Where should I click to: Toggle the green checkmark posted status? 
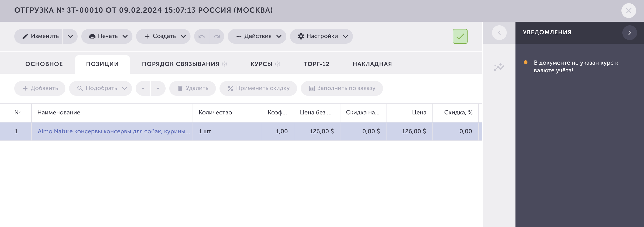click(x=460, y=37)
